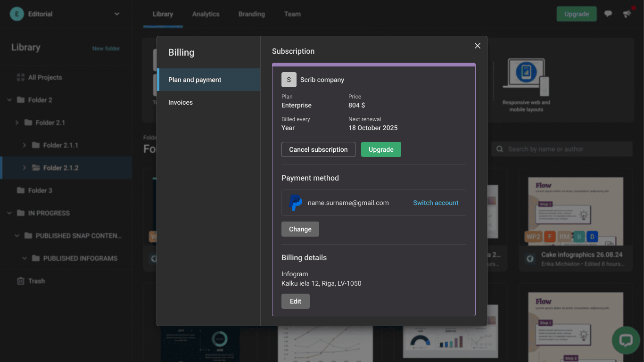The width and height of the screenshot is (644, 362).
Task: Click New folder link
Action: coord(106,49)
